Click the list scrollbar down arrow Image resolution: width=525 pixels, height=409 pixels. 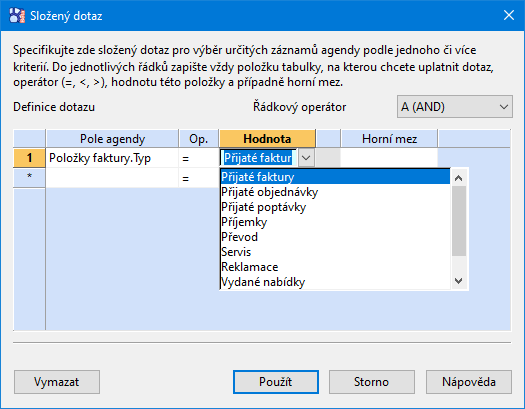click(x=459, y=281)
